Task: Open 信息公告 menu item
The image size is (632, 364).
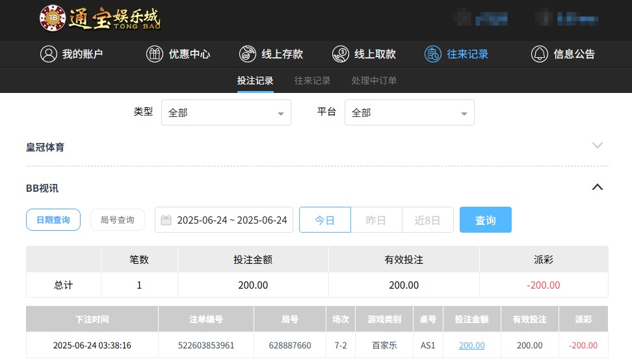Action: click(x=562, y=54)
